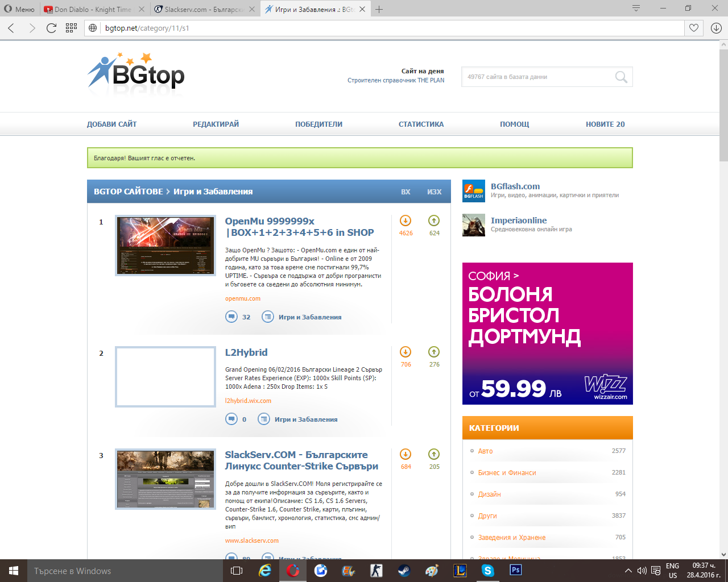Open the Дизайн category
Screen dimensions: 728x582
click(489, 494)
